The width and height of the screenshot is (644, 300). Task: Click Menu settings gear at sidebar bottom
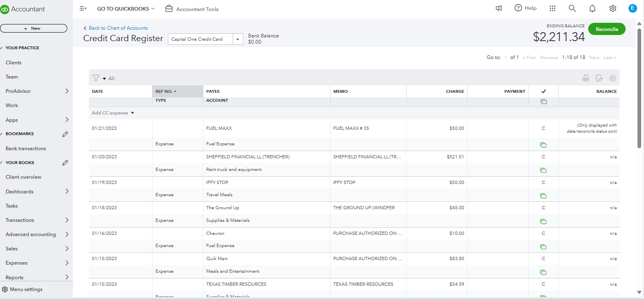(5, 289)
